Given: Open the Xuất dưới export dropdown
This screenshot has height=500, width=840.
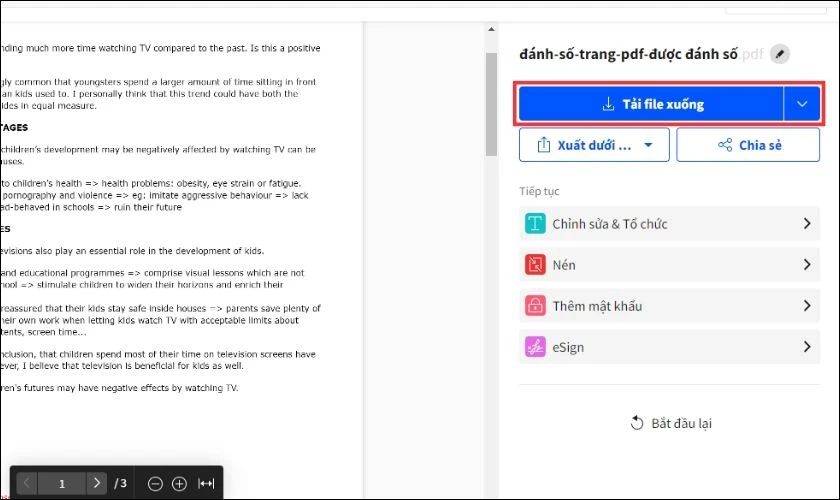Looking at the screenshot, I should pyautogui.click(x=594, y=145).
